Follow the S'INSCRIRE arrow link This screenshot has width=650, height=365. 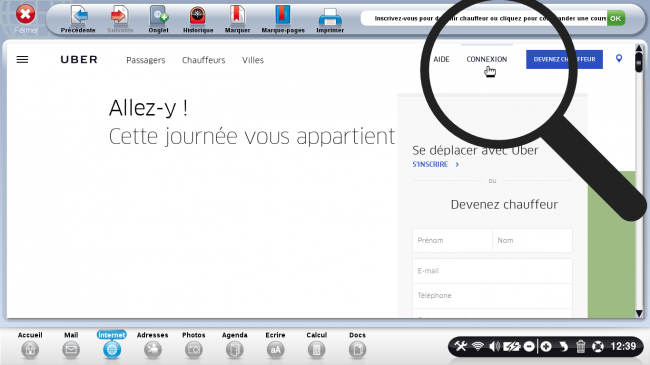435,164
